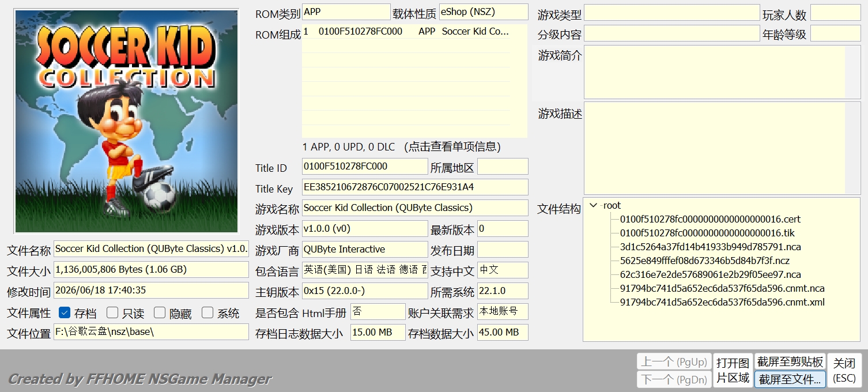
Task: Click the 包含语言 languages field
Action: click(x=365, y=270)
